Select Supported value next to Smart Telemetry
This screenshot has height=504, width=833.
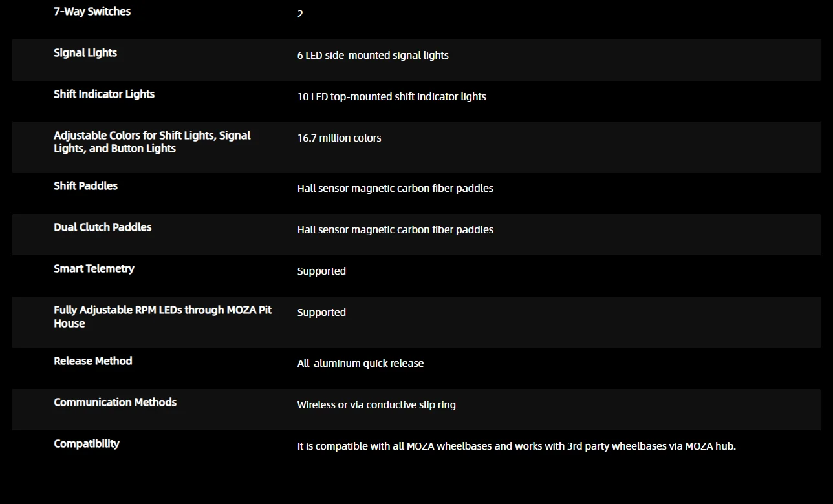point(321,271)
